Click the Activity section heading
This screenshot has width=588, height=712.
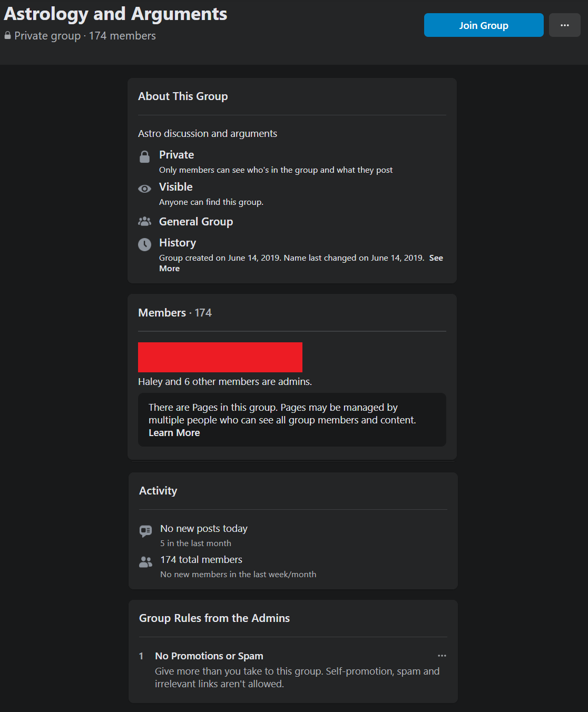tap(158, 490)
